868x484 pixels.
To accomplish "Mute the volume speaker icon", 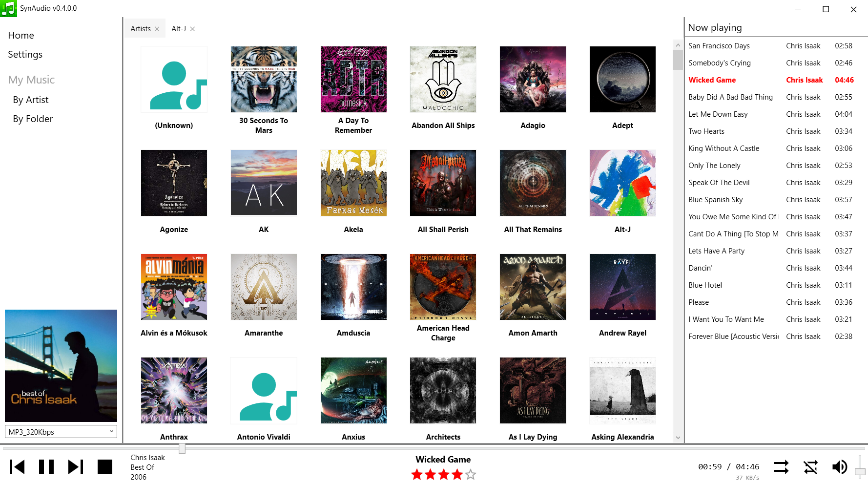I will tap(840, 467).
